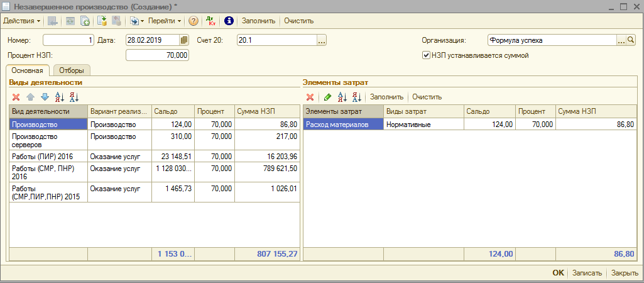Select the Производство серверов row
The image size is (644, 283).
[x=48, y=140]
